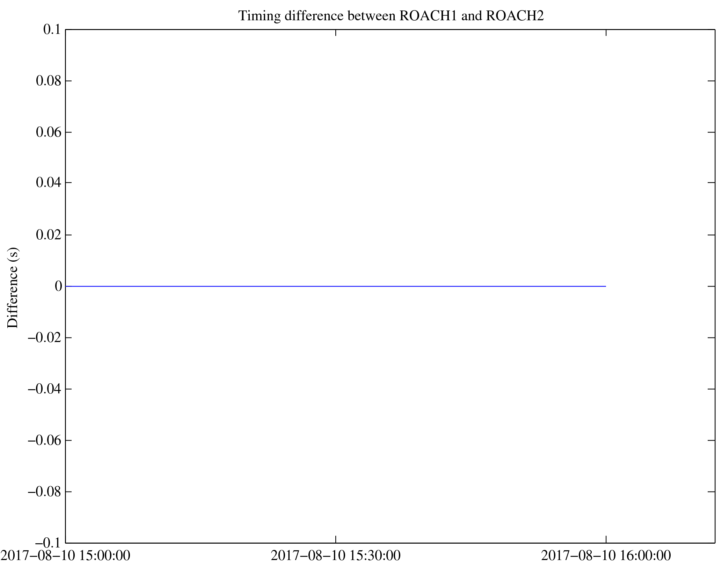
Task: Click the y-axis label 'Difference (s)'
Action: tap(13, 288)
